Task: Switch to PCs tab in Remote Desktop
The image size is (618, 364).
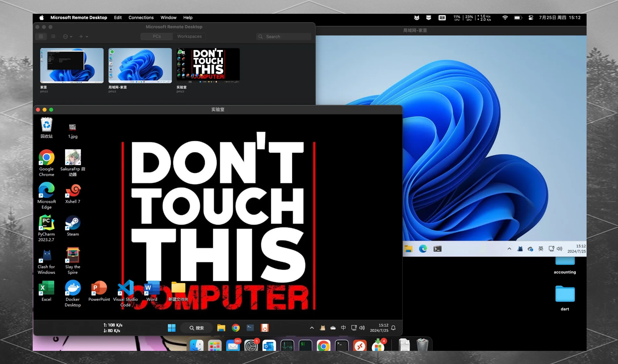Action: (x=156, y=36)
